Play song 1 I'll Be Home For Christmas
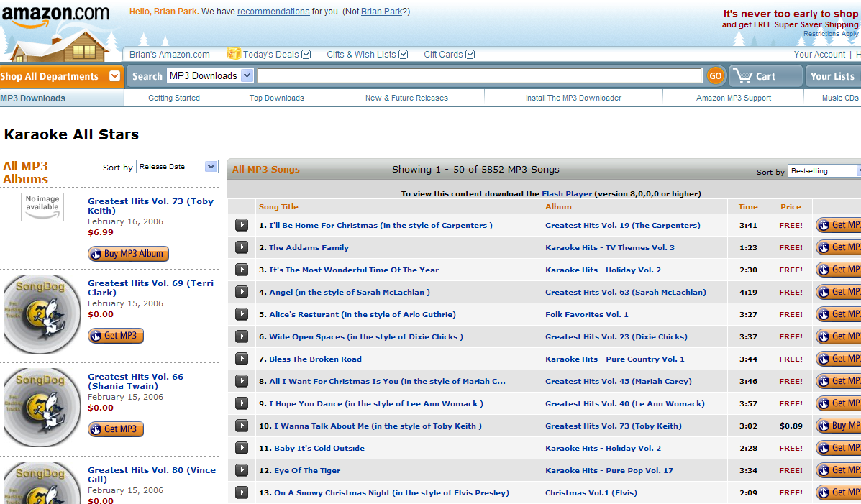 242,225
